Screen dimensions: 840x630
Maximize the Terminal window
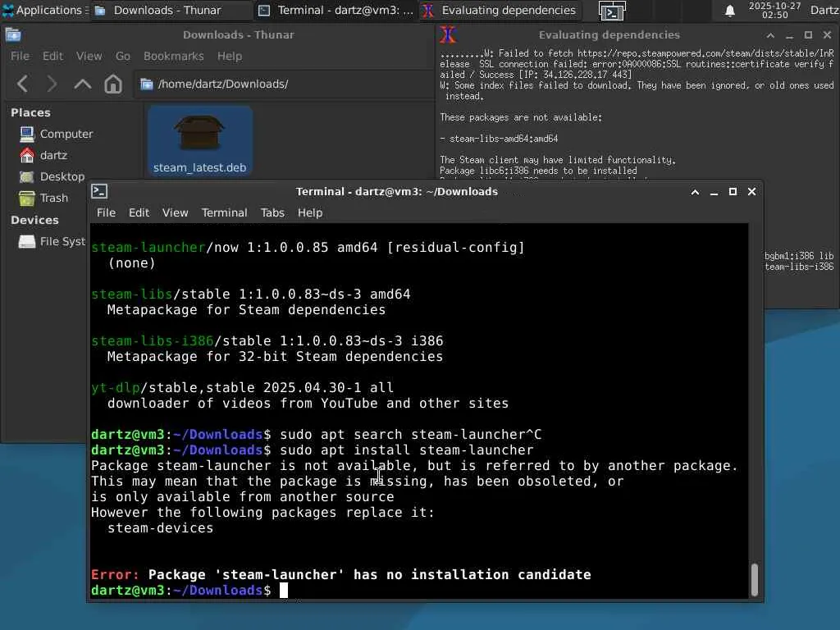(x=733, y=192)
